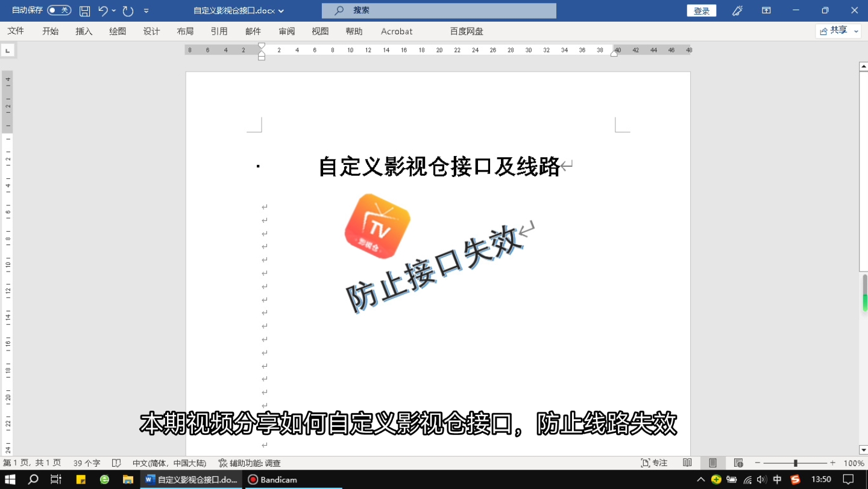Click the tab stop selector at ruler corner

[7, 51]
